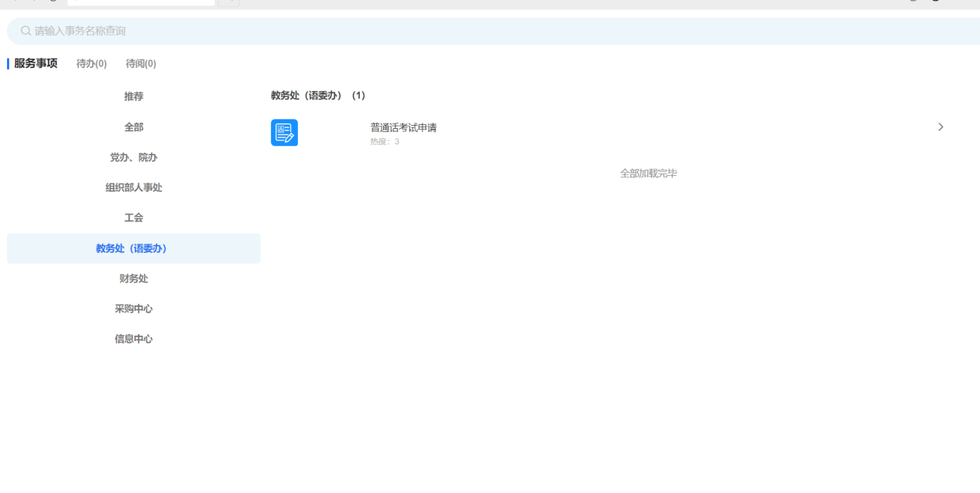Show 全部 service categories
Image resolution: width=980 pixels, height=493 pixels.
click(x=134, y=127)
